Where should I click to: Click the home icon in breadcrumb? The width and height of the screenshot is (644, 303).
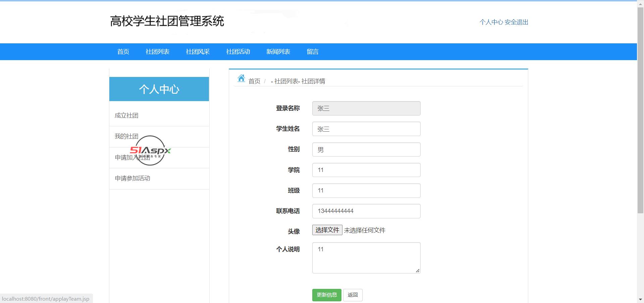[241, 78]
